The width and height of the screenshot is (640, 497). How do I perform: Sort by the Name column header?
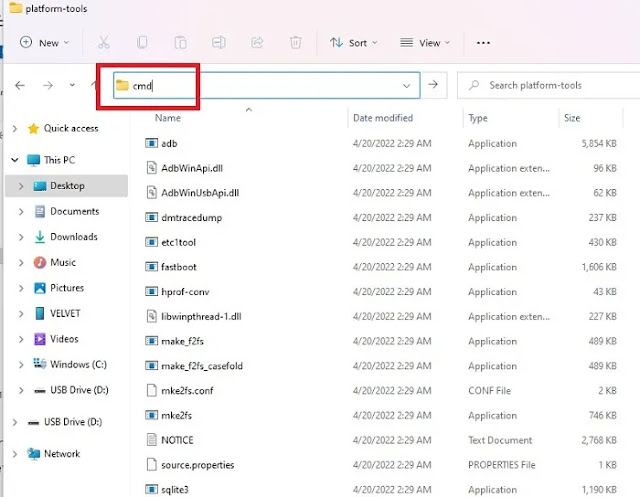tap(168, 118)
